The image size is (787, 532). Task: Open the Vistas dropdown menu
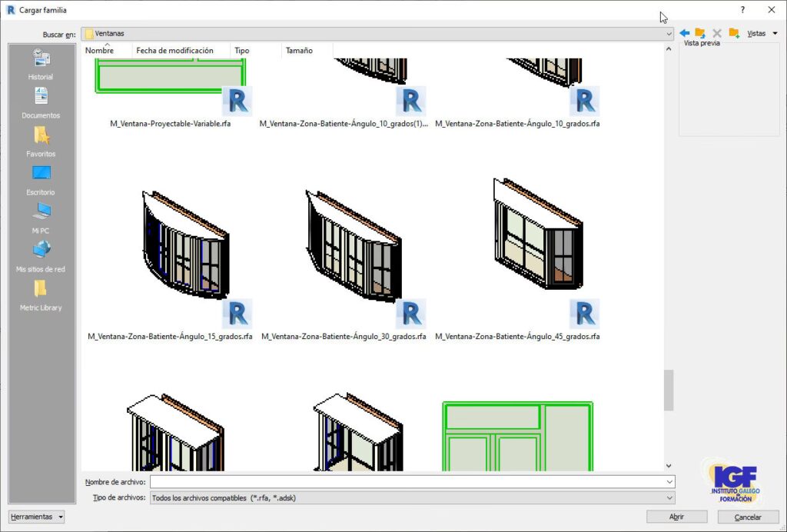[762, 34]
